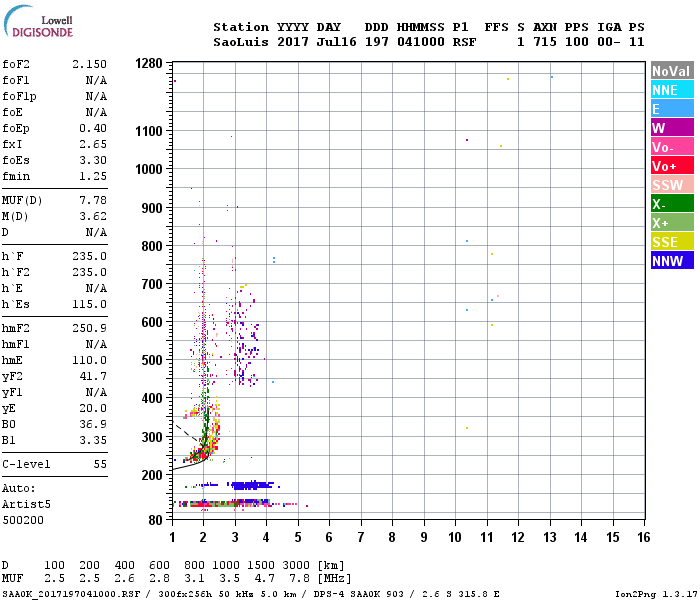Click the 1000 km axis label

tap(149, 169)
